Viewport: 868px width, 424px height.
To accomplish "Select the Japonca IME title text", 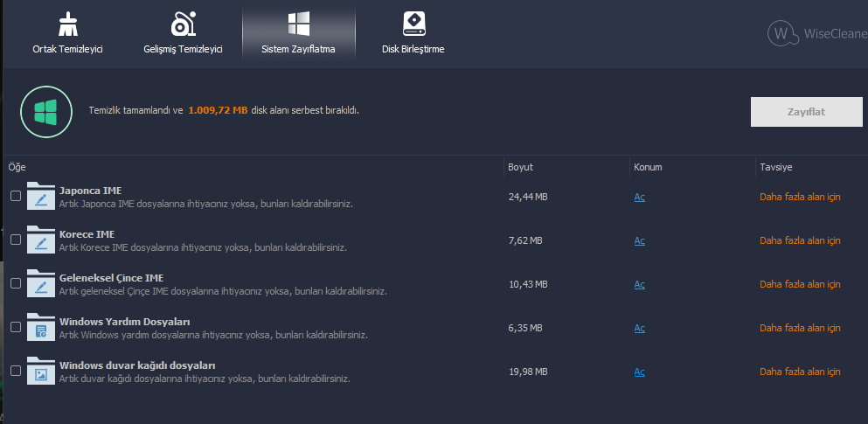I will click(90, 191).
